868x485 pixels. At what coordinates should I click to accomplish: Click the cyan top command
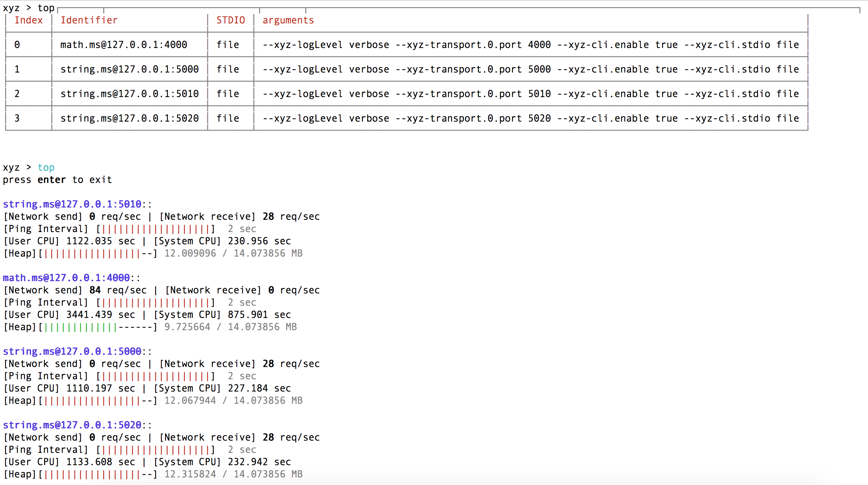point(46,168)
